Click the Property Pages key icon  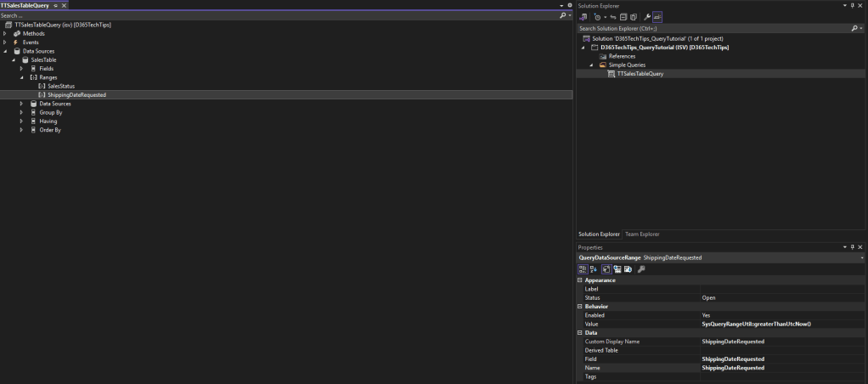point(641,269)
